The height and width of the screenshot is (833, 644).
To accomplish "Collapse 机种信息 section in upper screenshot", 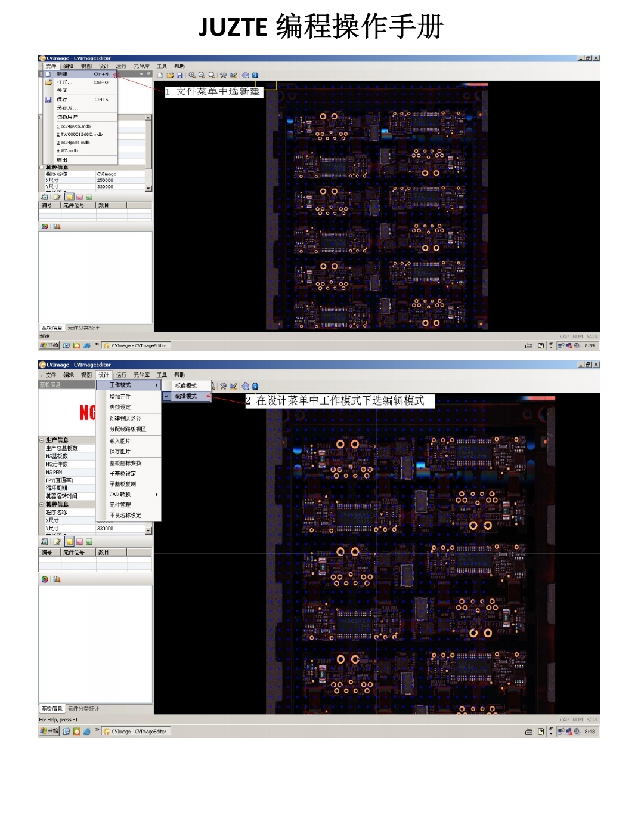I will click(x=42, y=168).
